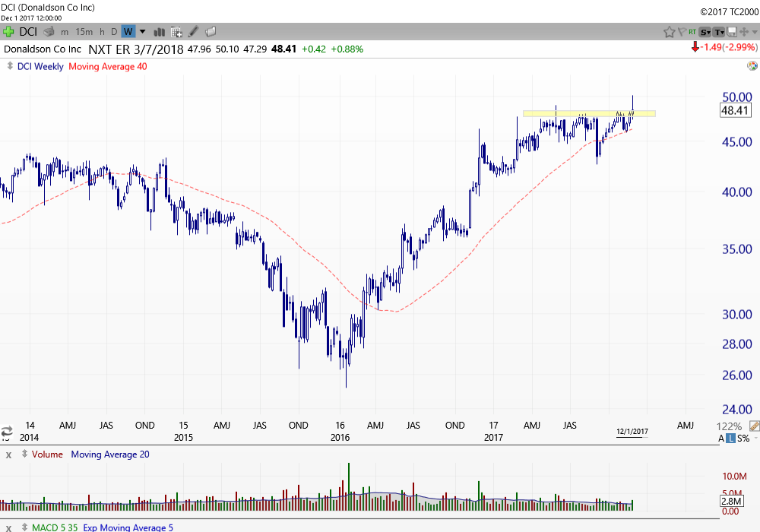This screenshot has width=760, height=532.
Task: Select the 15m timeframe
Action: point(84,31)
